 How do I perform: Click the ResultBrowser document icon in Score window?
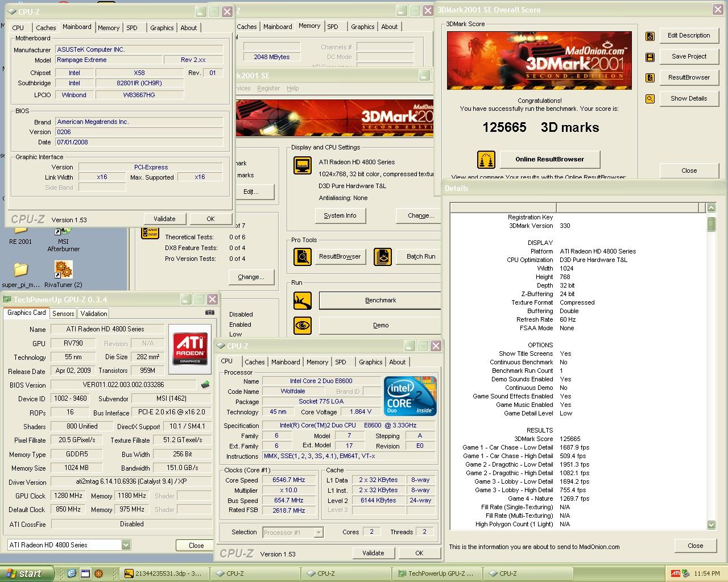(650, 78)
